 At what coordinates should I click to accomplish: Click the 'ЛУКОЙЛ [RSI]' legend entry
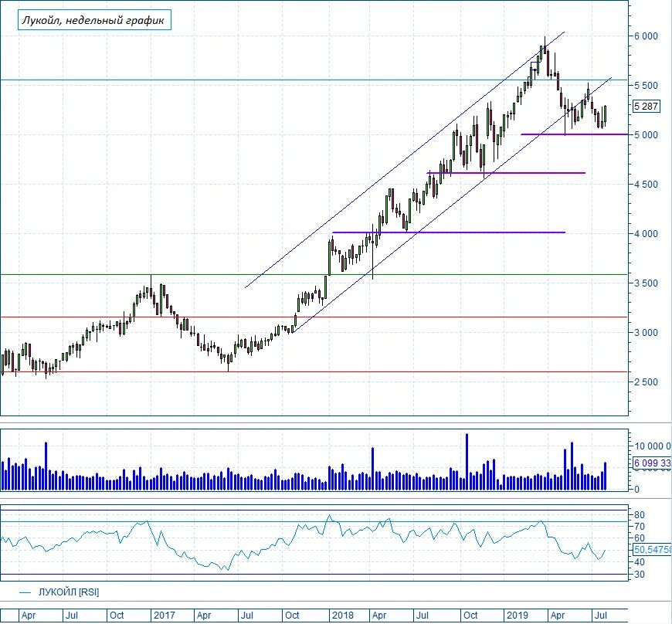pos(59,592)
